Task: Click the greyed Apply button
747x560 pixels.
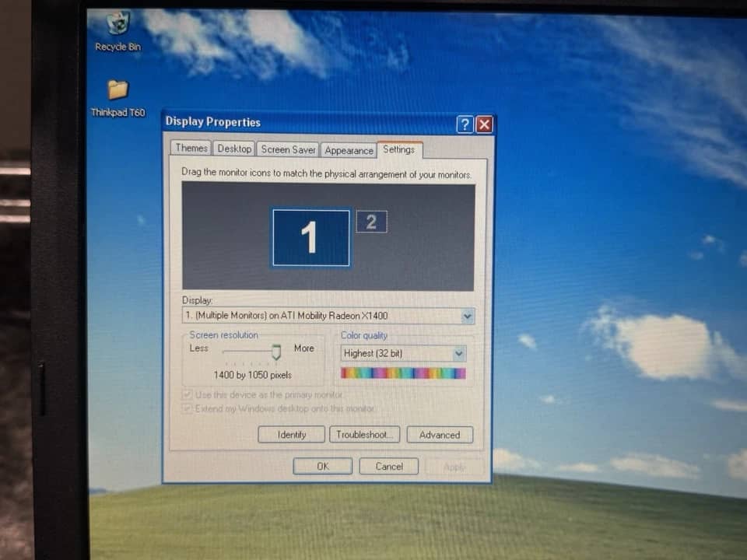Action: pyautogui.click(x=454, y=467)
